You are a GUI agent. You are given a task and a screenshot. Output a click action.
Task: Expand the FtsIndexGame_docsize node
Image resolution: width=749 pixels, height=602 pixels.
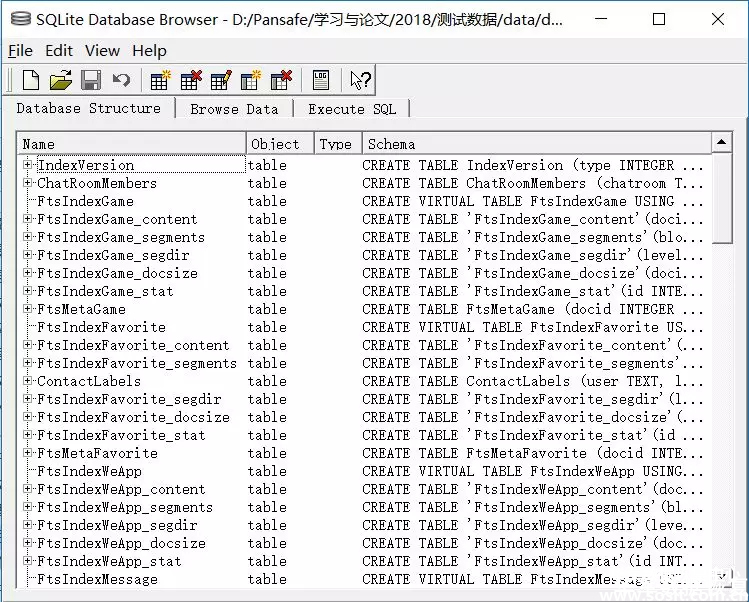(28, 273)
